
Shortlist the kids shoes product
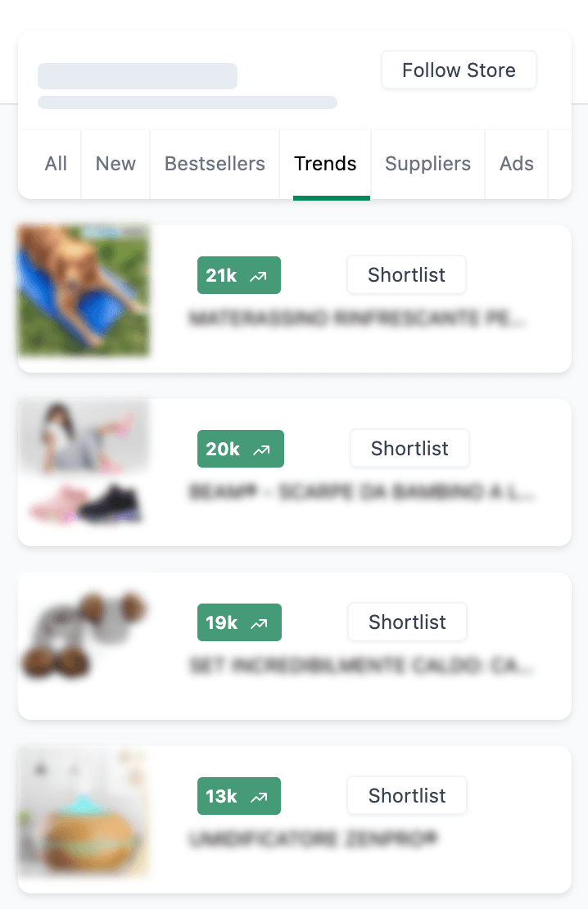pos(409,449)
